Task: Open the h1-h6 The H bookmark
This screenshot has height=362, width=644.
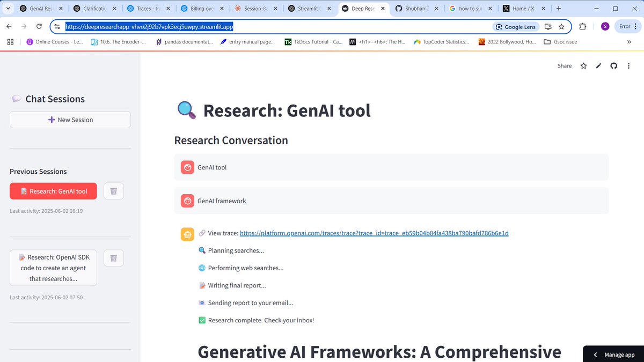Action: (x=377, y=41)
